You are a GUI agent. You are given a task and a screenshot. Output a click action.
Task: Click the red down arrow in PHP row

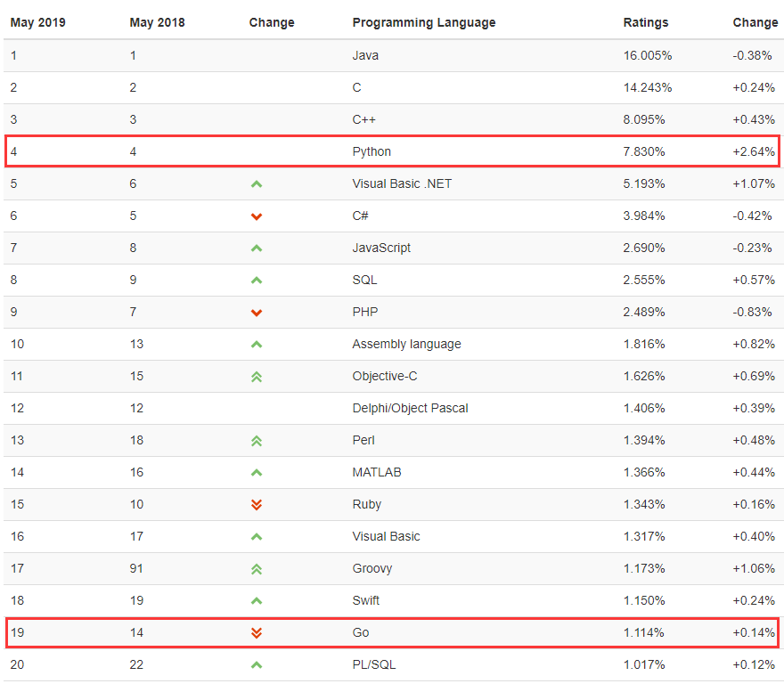coord(257,313)
